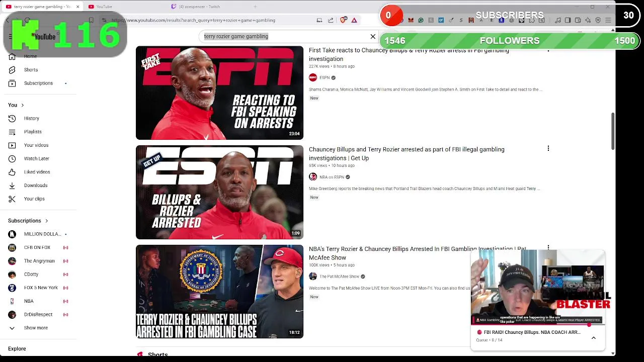The width and height of the screenshot is (644, 362).
Task: Open The Angryman subscription
Action: click(38, 261)
